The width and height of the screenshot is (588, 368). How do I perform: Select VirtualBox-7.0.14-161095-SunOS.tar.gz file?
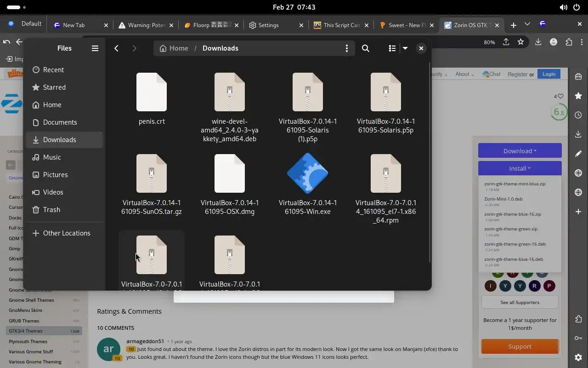click(152, 184)
